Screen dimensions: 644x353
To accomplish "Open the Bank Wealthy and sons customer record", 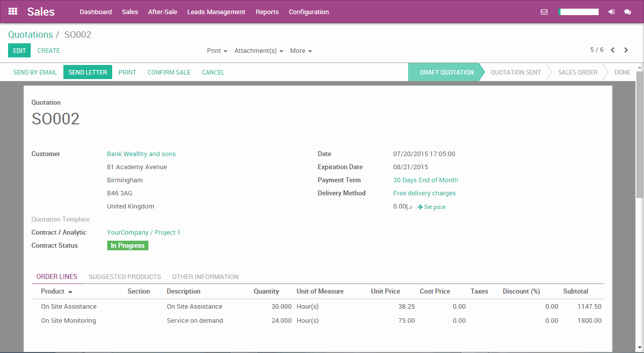I will click(141, 154).
